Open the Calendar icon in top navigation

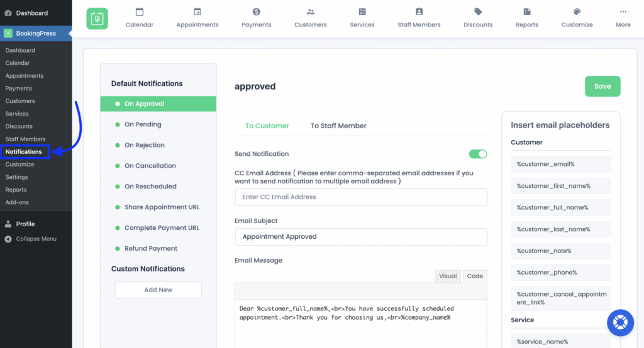[139, 12]
